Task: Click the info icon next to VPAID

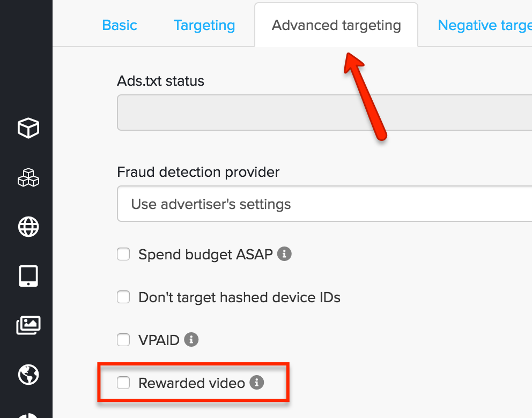Action: tap(191, 339)
